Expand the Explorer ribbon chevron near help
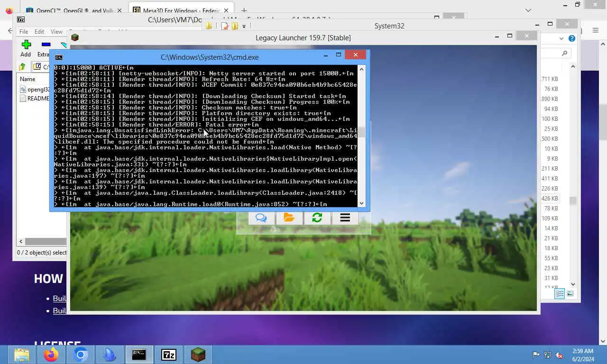Viewport: 607px width, 364px height. click(561, 38)
